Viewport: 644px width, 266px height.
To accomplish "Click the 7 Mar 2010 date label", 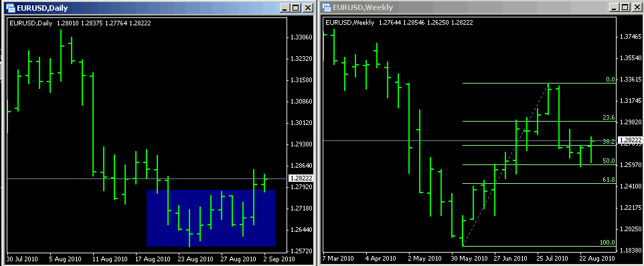I will pos(339,259).
